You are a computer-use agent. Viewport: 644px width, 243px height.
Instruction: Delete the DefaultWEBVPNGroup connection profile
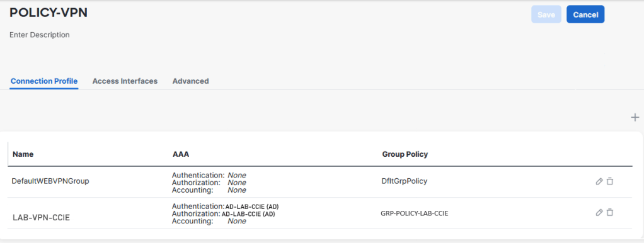point(610,181)
